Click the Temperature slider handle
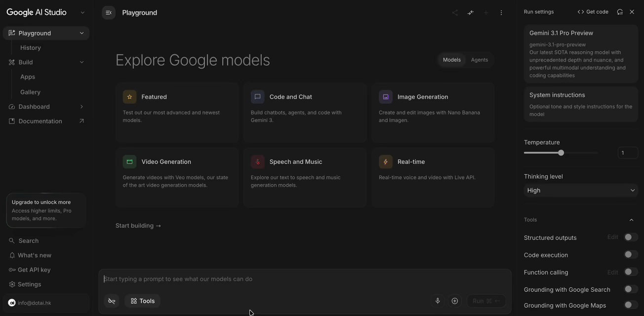 561,153
